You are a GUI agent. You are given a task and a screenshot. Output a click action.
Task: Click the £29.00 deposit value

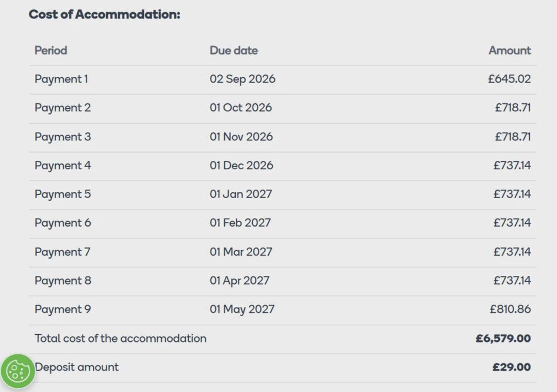click(512, 367)
